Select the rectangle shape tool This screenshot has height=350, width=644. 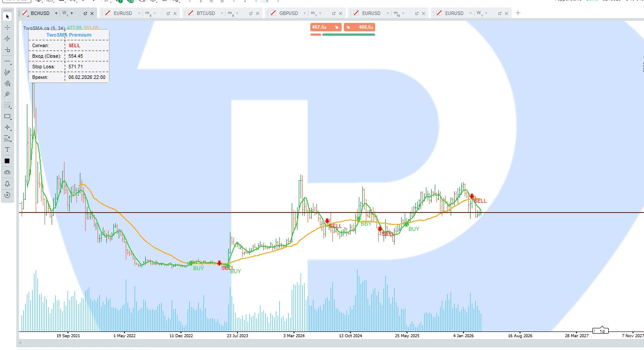7,117
